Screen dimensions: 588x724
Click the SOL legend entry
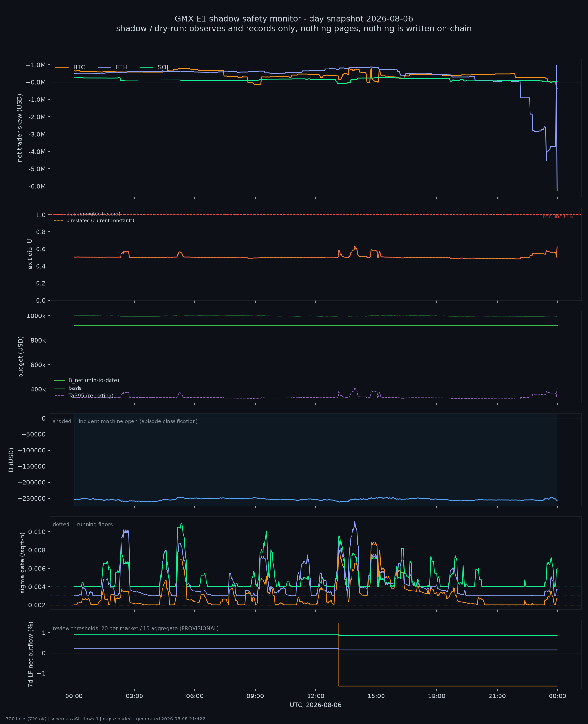click(x=155, y=67)
